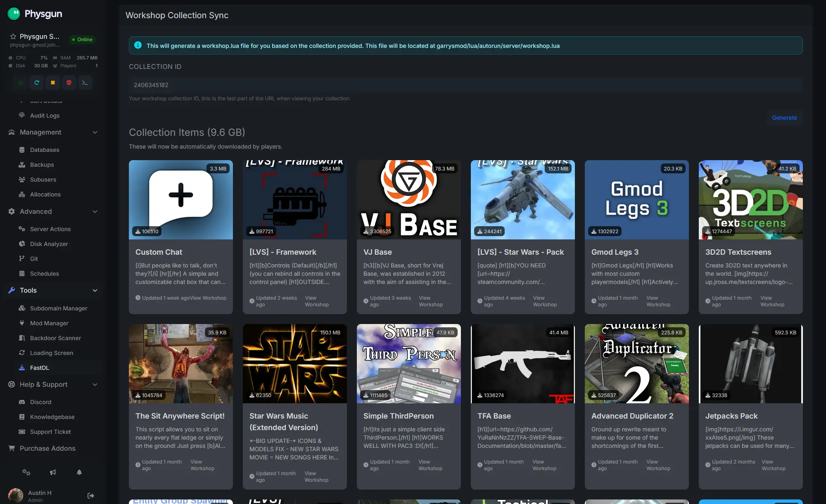Click the Disk Analyzer pie chart icon
The height and width of the screenshot is (504, 826).
[22, 244]
